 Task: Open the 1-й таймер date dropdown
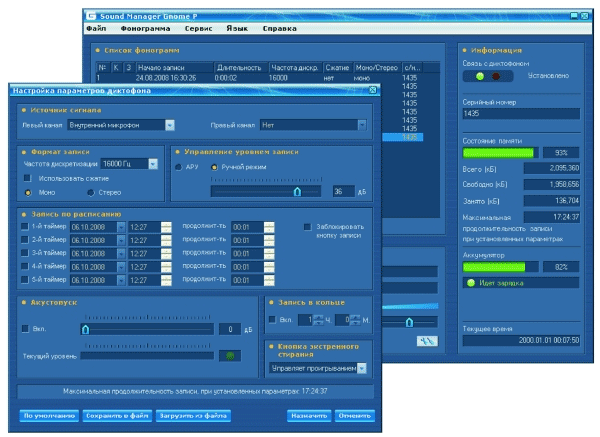[121, 227]
